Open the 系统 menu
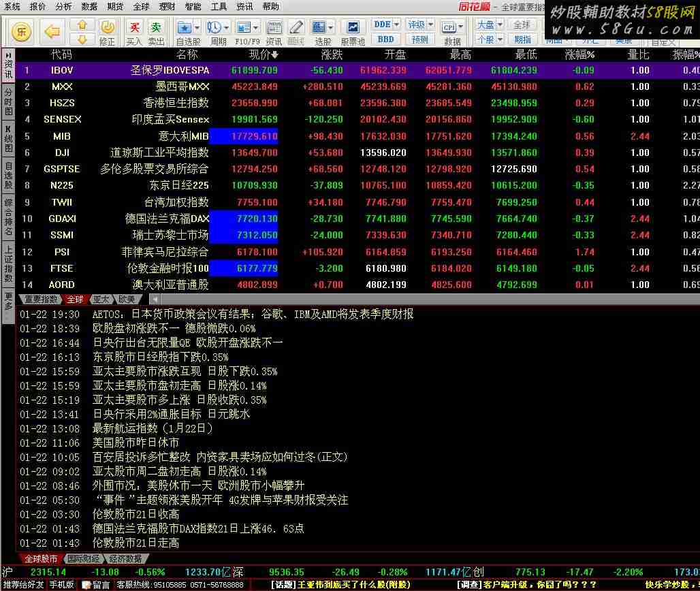This screenshot has height=591, width=700. (x=12, y=6)
